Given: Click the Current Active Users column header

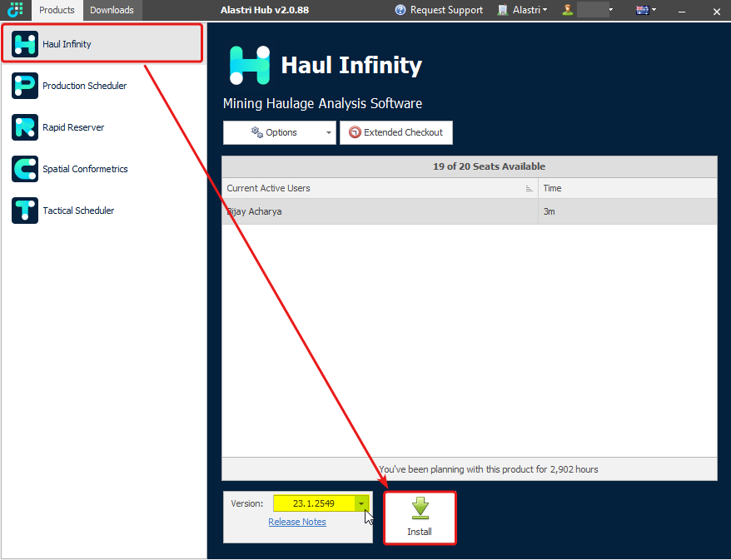Looking at the screenshot, I should tap(380, 189).
